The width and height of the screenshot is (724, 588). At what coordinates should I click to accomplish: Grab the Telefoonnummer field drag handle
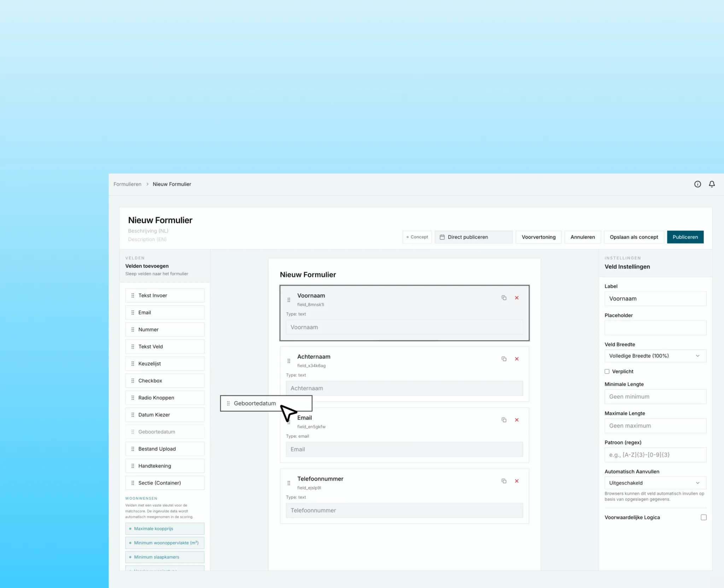[288, 483]
